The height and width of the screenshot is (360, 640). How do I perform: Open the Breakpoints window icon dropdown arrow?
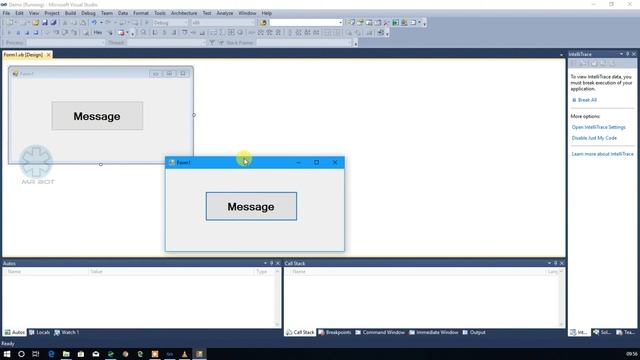pos(127,33)
